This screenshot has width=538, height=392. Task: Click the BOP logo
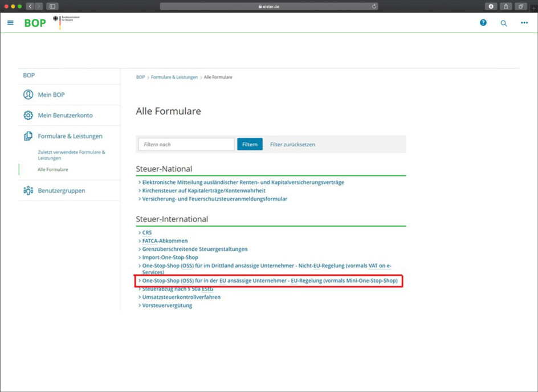pos(35,23)
